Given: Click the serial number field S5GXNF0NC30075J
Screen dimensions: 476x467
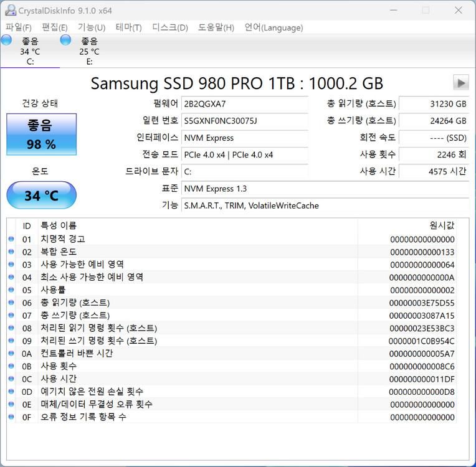Looking at the screenshot, I should (x=245, y=121).
